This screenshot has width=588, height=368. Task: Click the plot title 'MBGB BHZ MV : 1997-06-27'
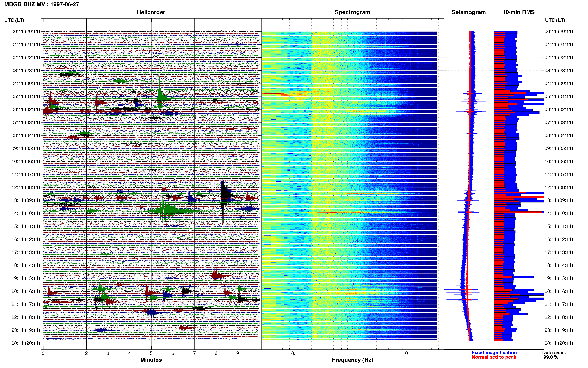point(42,4)
